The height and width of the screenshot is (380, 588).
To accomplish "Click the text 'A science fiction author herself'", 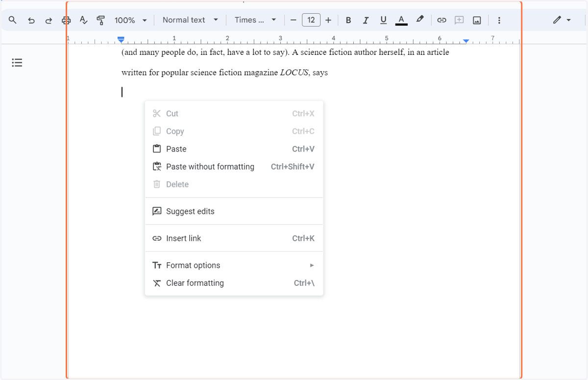I will click(348, 52).
